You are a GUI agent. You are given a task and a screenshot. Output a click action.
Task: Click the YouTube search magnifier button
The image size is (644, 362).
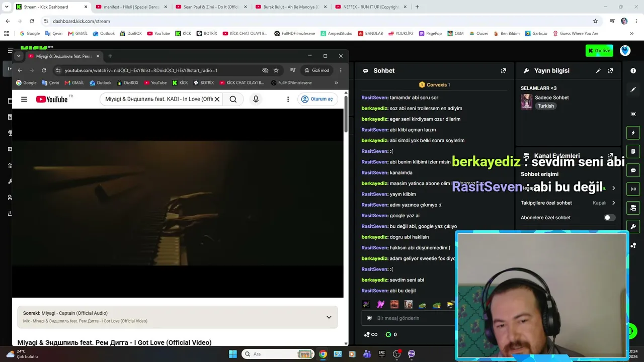point(233,99)
